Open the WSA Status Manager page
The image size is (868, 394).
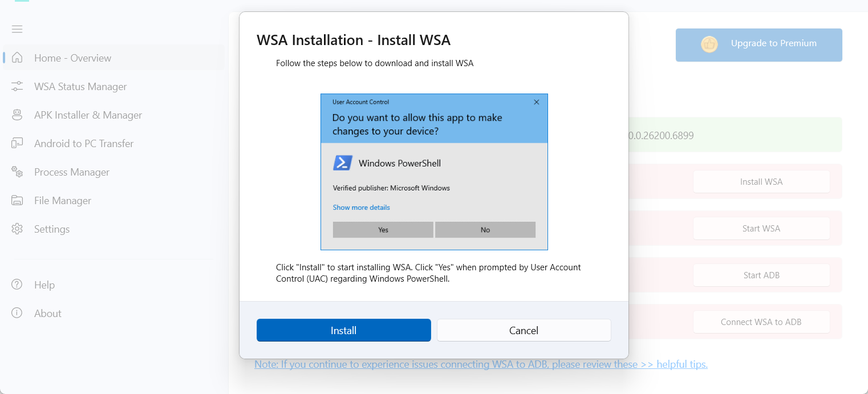pos(80,87)
